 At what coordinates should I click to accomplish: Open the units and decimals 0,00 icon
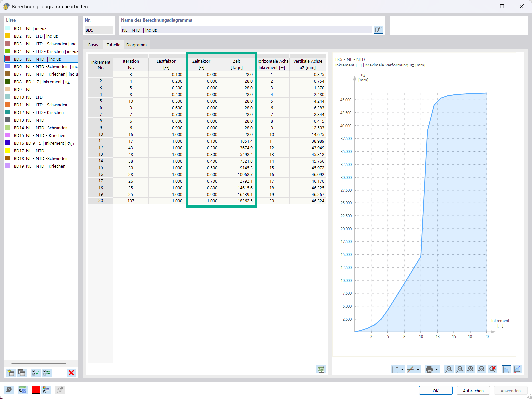(23, 390)
